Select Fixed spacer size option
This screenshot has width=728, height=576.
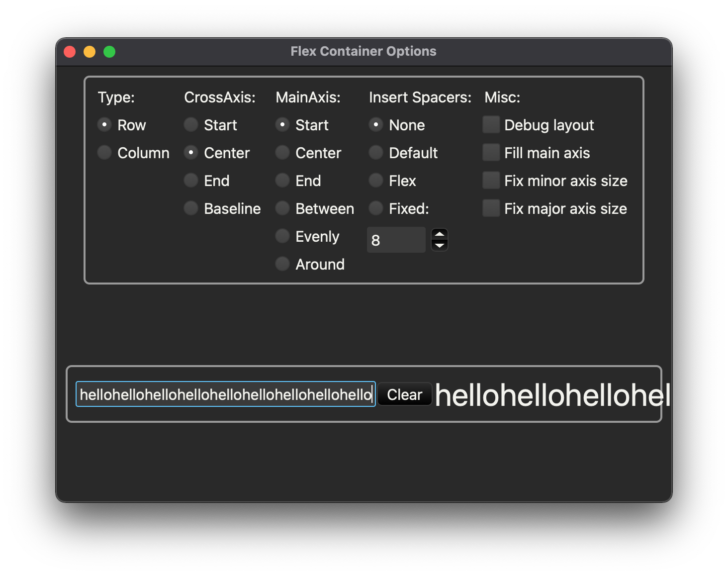click(376, 208)
